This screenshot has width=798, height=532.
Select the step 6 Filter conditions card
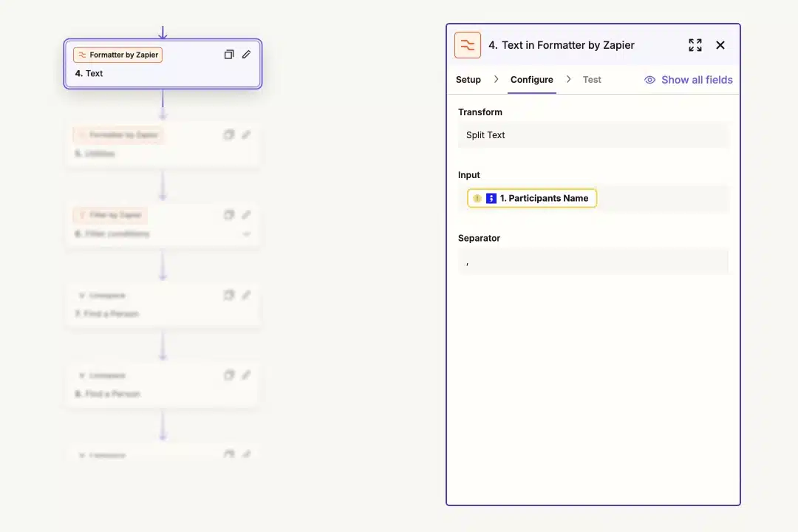[x=163, y=225]
